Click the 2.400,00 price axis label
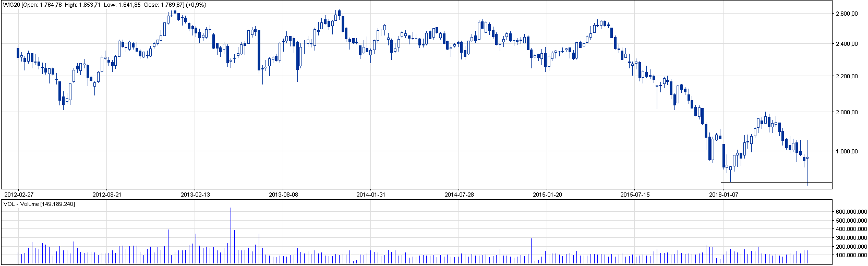The image size is (868, 266). click(x=848, y=44)
